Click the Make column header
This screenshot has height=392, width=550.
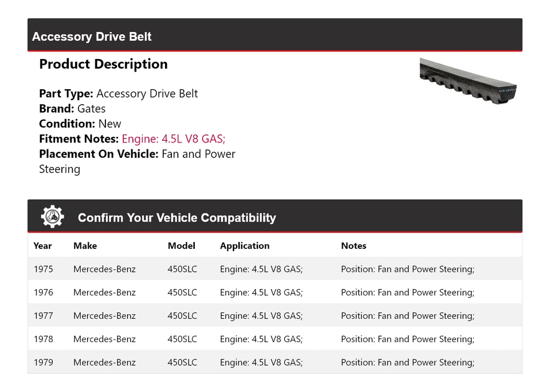pos(85,246)
